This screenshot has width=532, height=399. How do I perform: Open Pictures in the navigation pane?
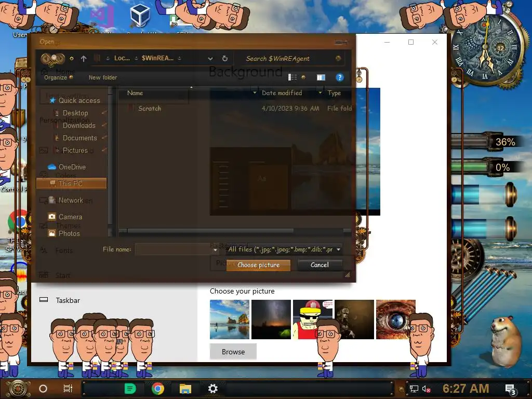(x=75, y=150)
